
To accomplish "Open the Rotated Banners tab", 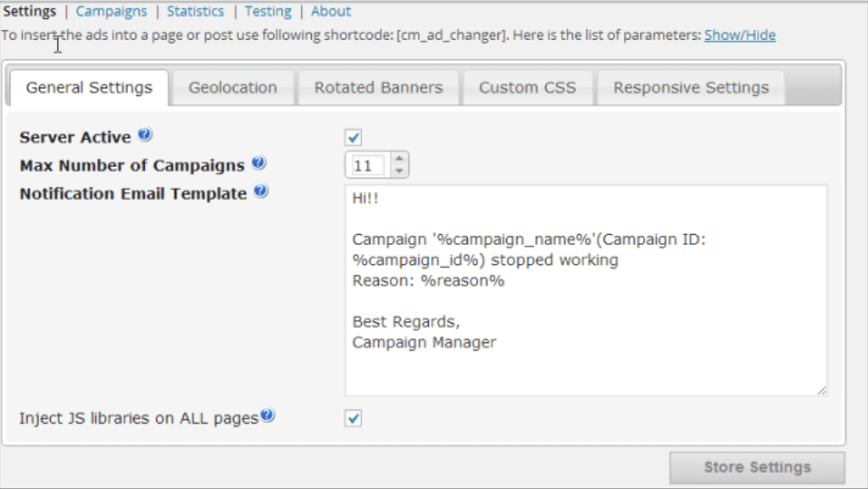I will pyautogui.click(x=378, y=87).
